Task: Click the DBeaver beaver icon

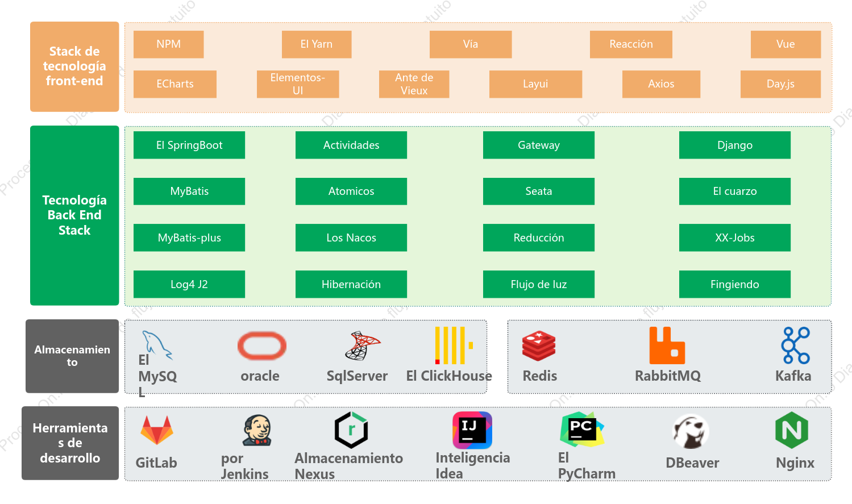Action: 691,431
